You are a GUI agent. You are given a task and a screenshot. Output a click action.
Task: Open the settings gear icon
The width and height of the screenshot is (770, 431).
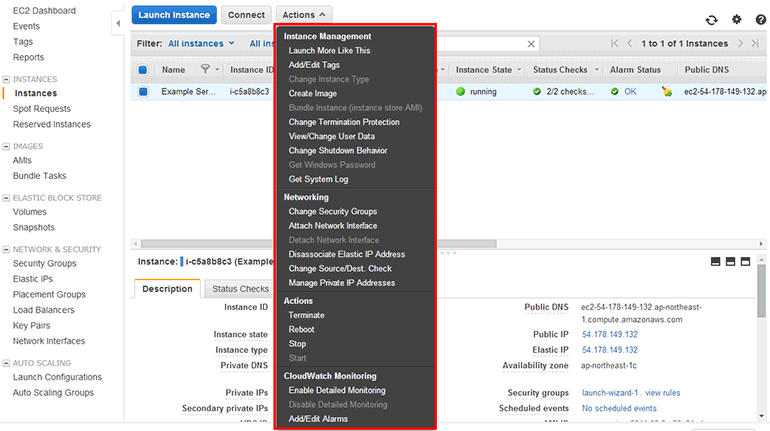737,19
